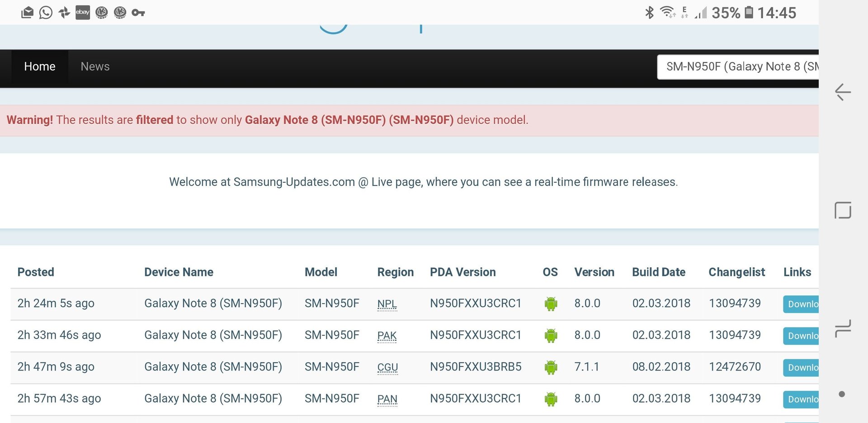Click the Android icon in CGU row
Screen dimensions: 868x423
pyautogui.click(x=551, y=367)
